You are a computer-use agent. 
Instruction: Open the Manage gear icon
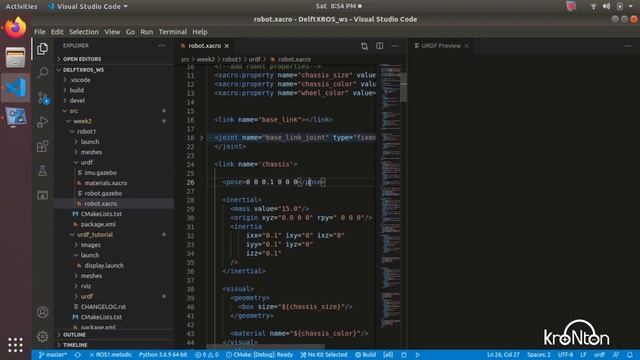[x=42, y=337]
